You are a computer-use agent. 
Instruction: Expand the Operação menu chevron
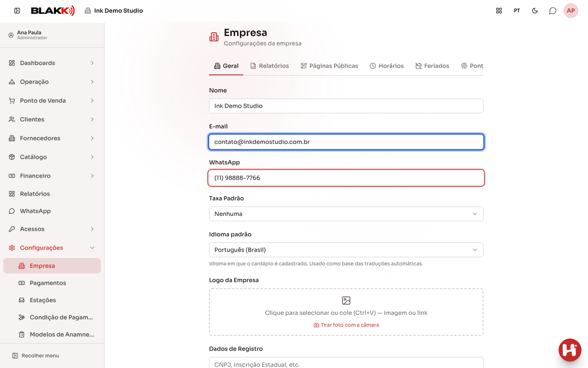point(92,82)
